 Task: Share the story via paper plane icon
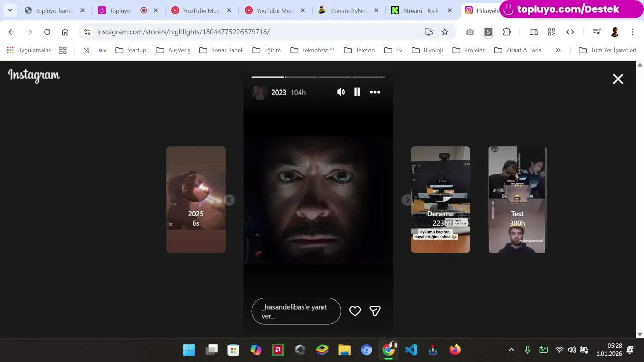tap(375, 311)
